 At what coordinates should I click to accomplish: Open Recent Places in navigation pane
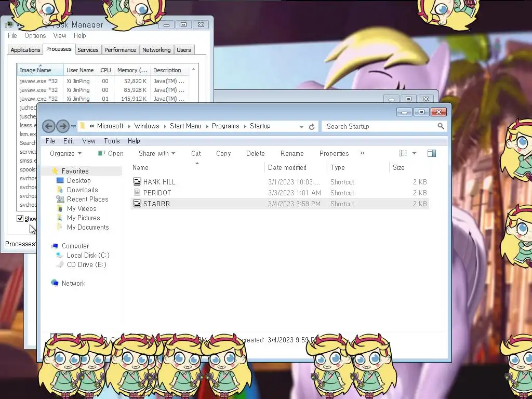87,199
